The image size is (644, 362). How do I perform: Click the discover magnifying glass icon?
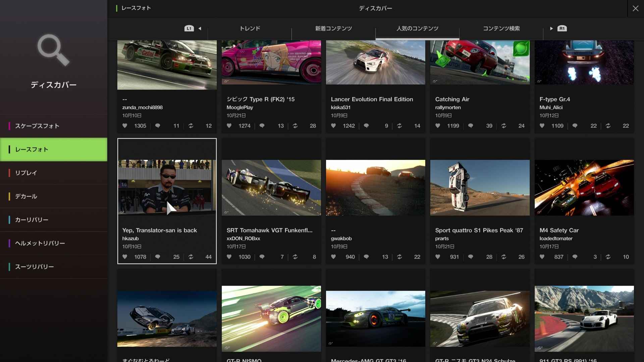pos(53,50)
